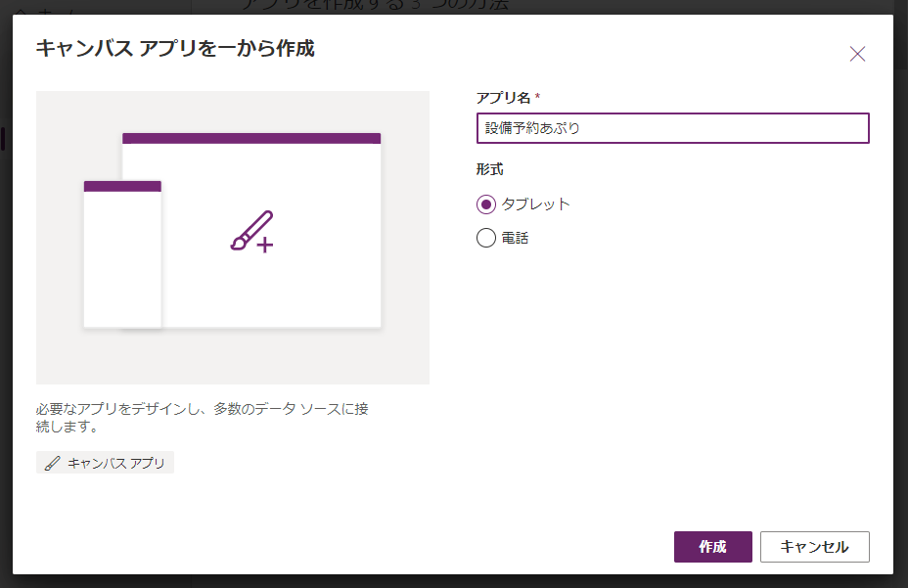This screenshot has width=908, height=588.
Task: Click the 作成 button to create the app
Action: pyautogui.click(x=712, y=547)
